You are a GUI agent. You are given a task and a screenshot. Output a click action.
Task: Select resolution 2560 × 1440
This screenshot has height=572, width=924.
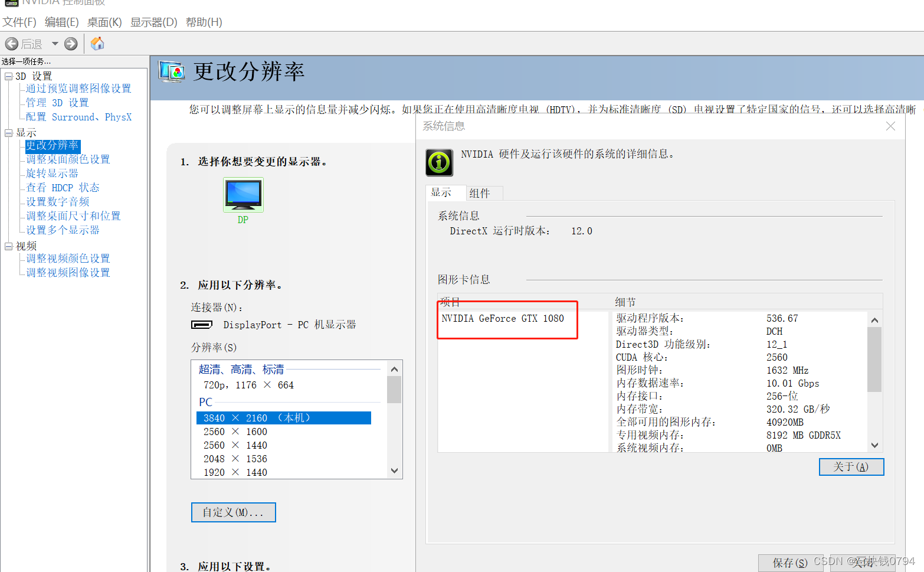(235, 445)
